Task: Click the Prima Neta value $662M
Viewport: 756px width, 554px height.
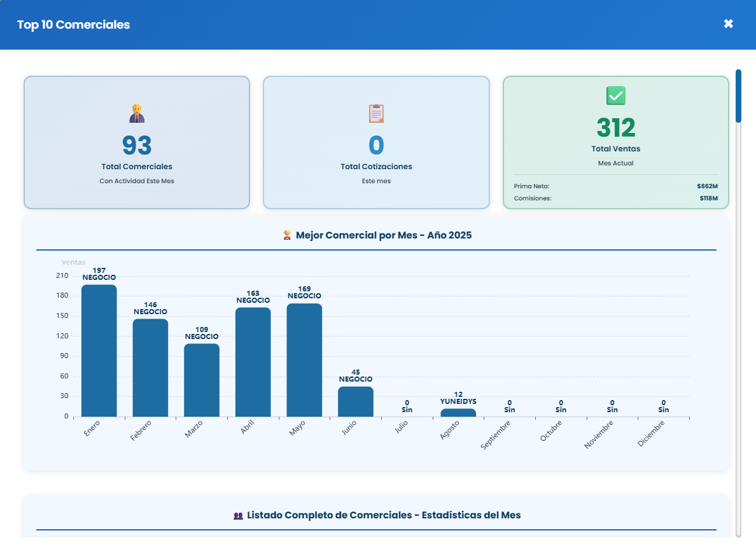Action: click(707, 186)
